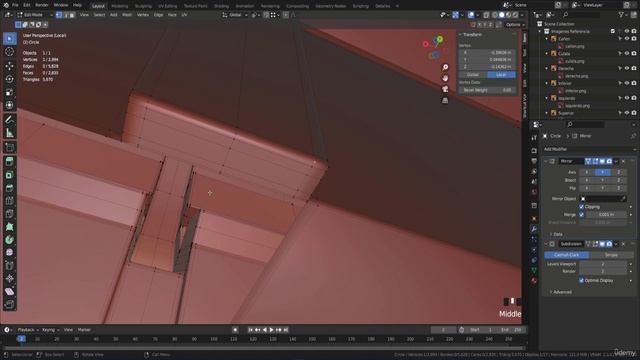Activate the Cursor tool
640x360 pixels.
pyautogui.click(x=9, y=52)
